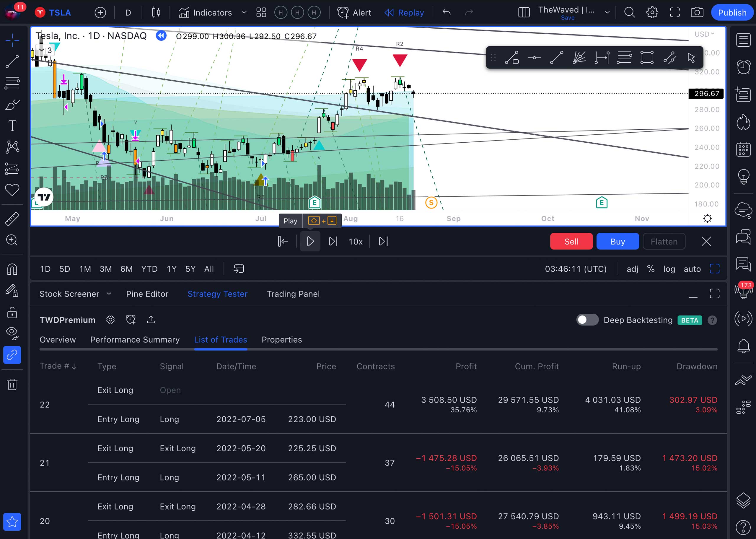Screen dimensions: 756x539
Task: Activate the Magnet snap mode
Action: 12,269
